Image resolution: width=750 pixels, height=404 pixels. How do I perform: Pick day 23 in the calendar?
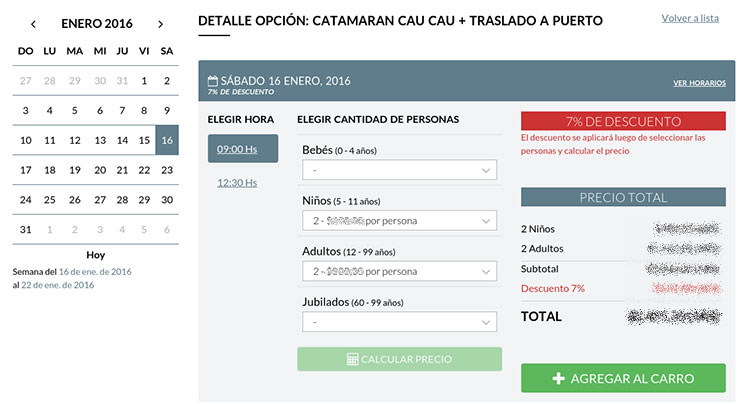coord(167,170)
